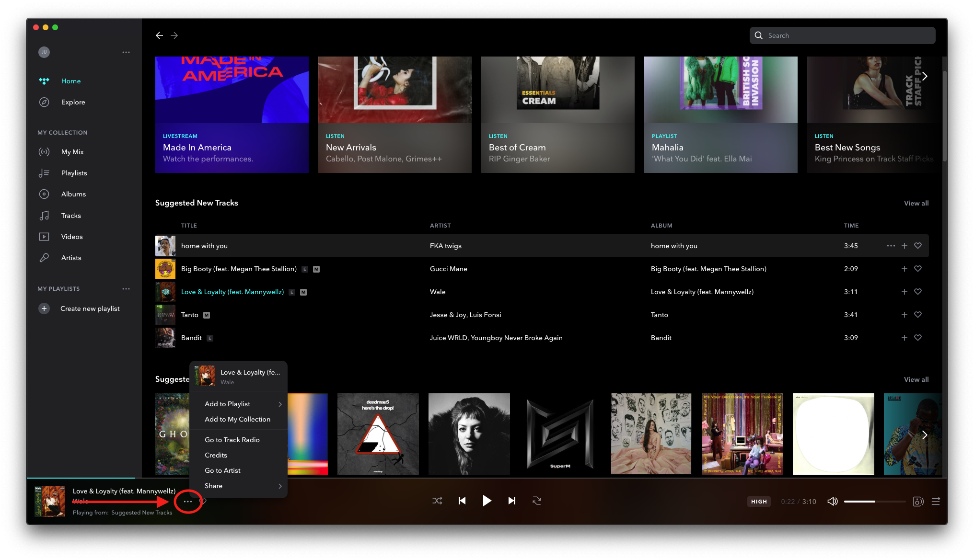The image size is (974, 560).
Task: Choose Go to Track Radio
Action: click(239, 440)
